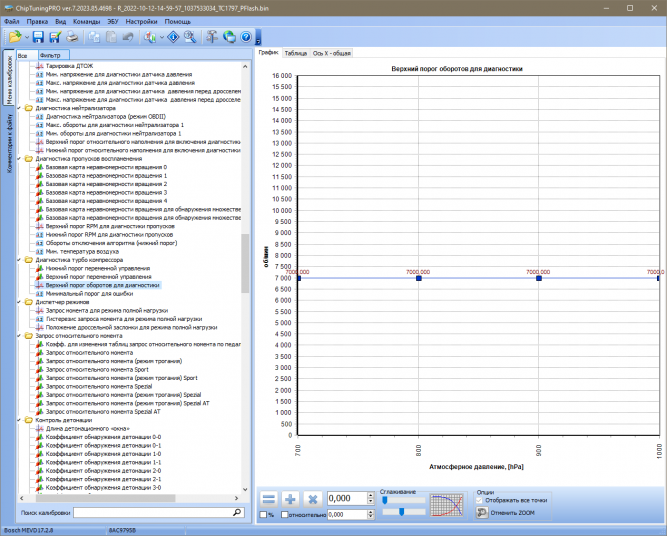Click the blue diamond info icon
This screenshot has height=536, width=667.
click(173, 37)
